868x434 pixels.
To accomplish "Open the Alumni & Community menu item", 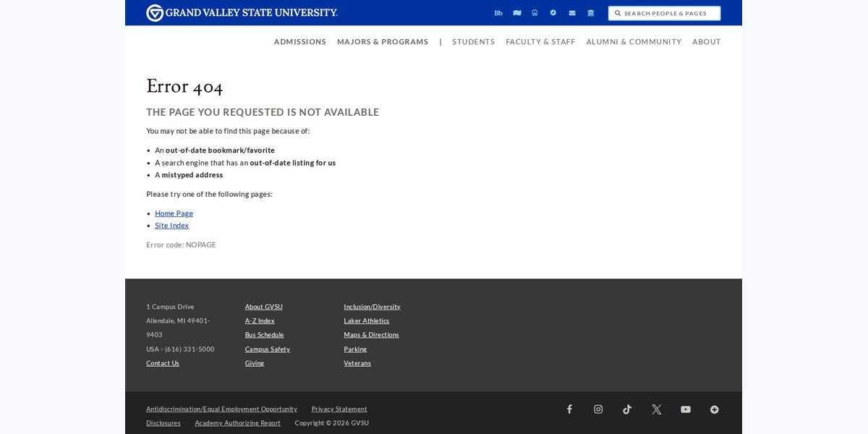I will (634, 42).
